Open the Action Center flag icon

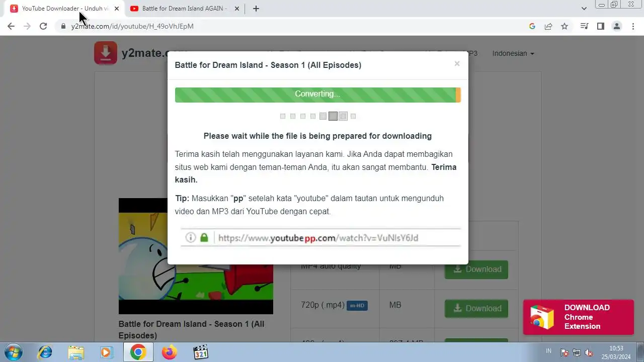point(565,353)
